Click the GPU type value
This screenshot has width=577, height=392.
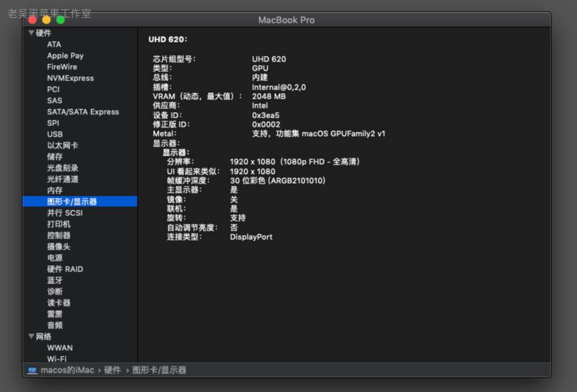260,69
